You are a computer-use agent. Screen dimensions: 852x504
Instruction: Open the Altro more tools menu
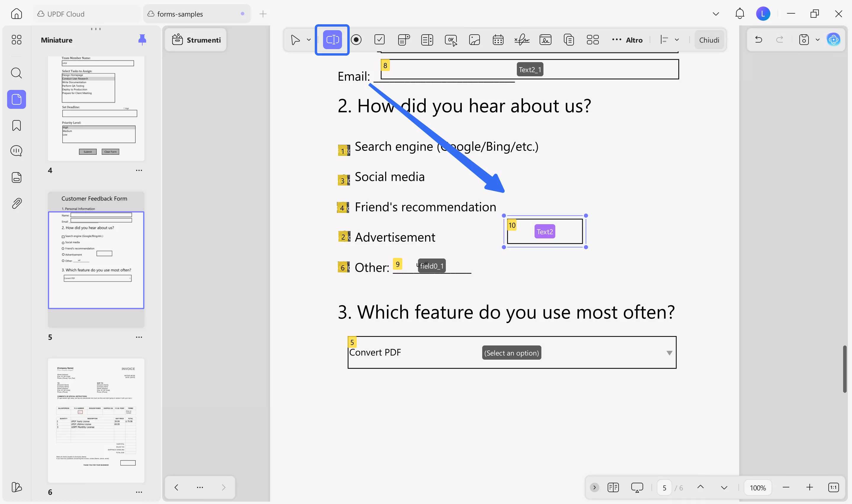[627, 40]
